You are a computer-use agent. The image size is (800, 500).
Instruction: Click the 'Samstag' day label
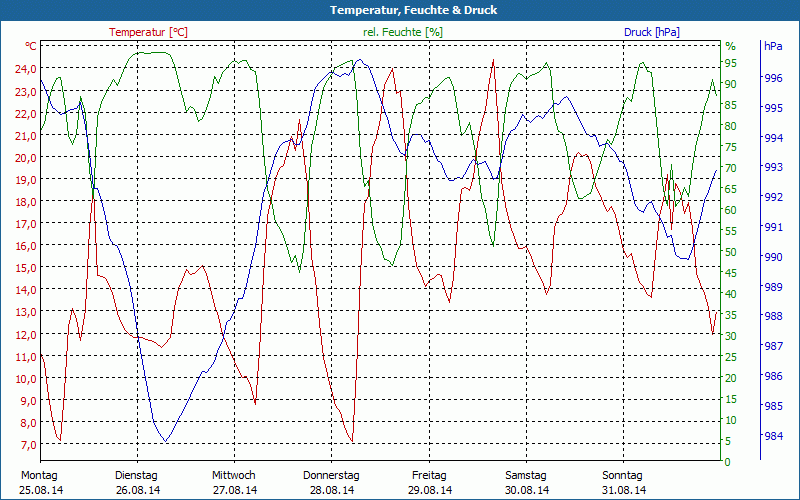pyautogui.click(x=526, y=476)
